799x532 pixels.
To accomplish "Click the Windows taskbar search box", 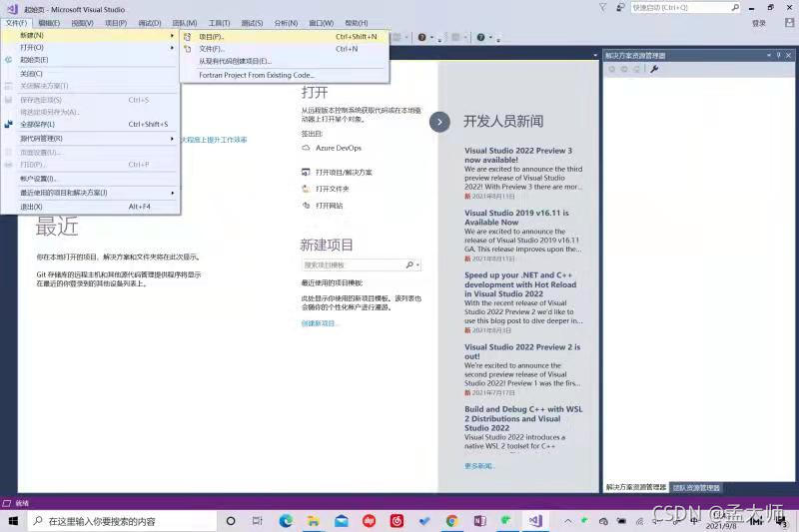I will 122,521.
